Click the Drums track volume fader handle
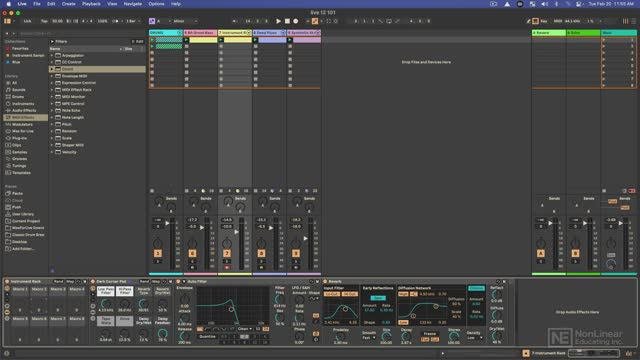The width and height of the screenshot is (640, 360). [x=167, y=223]
